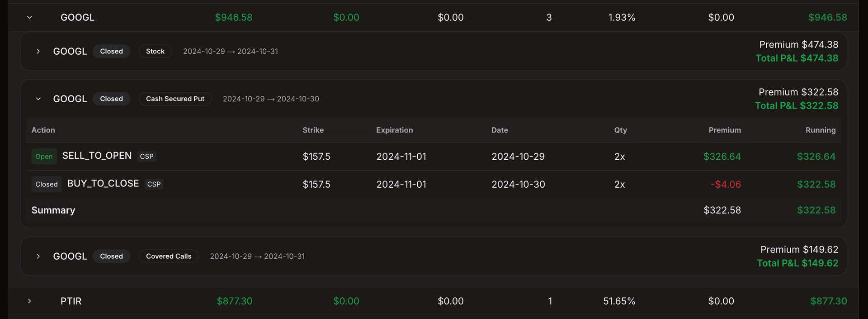
Task: Click the CSP tag on SELL_TO_OPEN
Action: [146, 156]
